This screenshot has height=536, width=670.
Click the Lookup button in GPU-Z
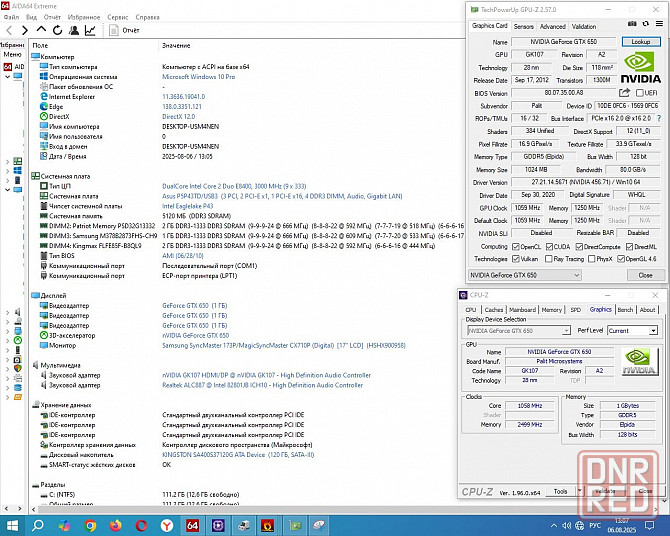coord(641,41)
